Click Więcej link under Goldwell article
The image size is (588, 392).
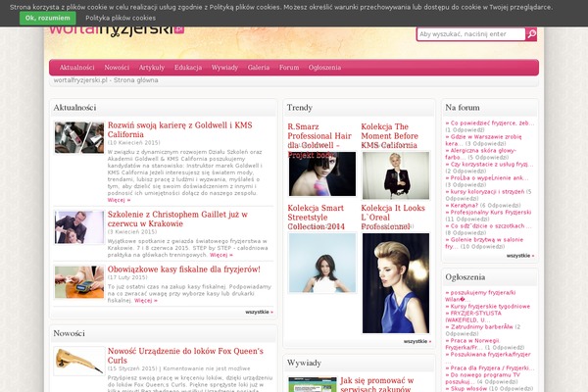119,200
